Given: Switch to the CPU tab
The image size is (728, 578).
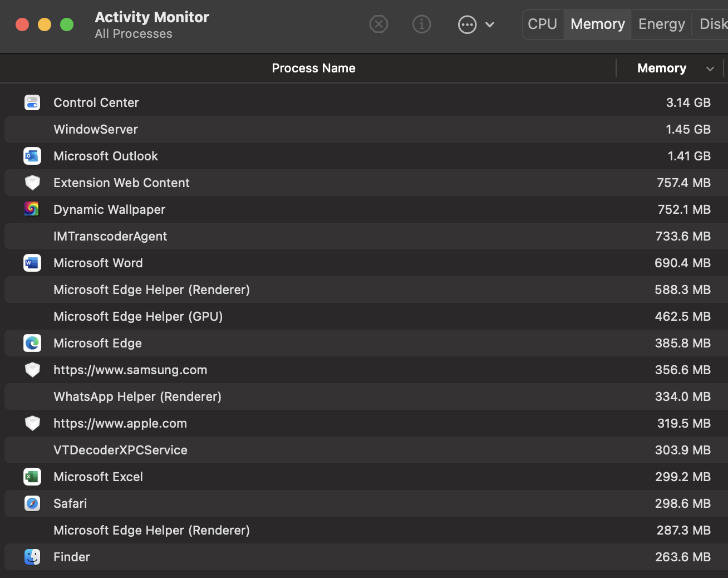Looking at the screenshot, I should click(542, 25).
